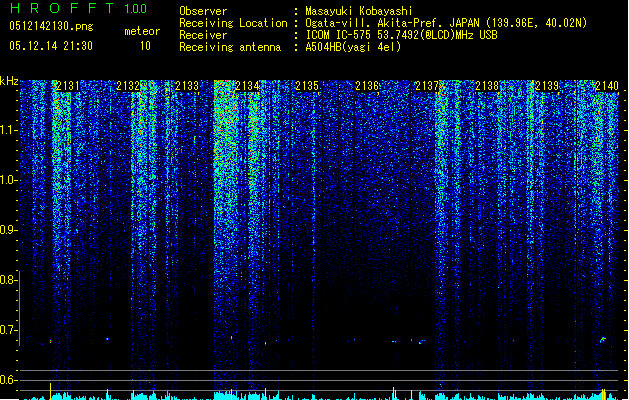Click the 2131 time marker

[x=68, y=86]
